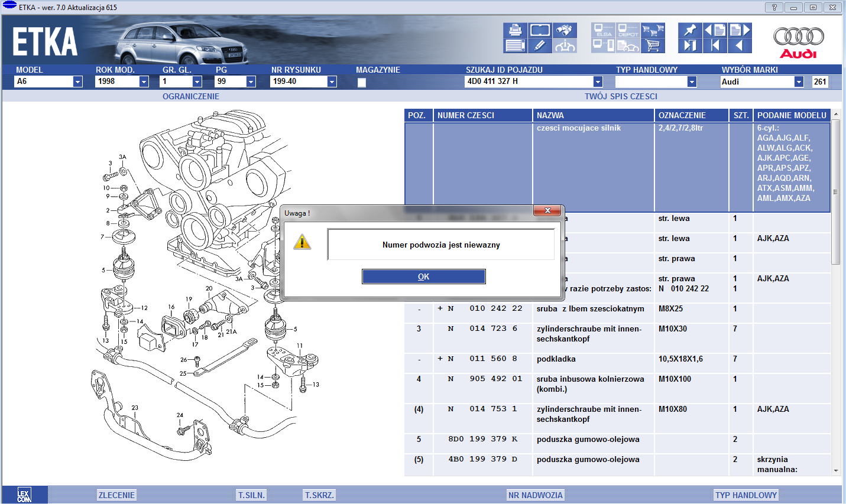
Task: Click the three shopping carts icon
Action: [653, 30]
